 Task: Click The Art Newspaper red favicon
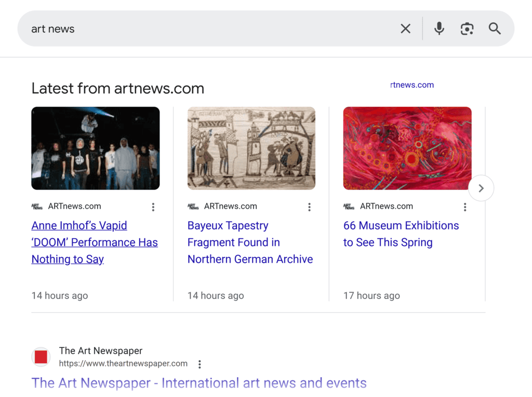coord(41,357)
